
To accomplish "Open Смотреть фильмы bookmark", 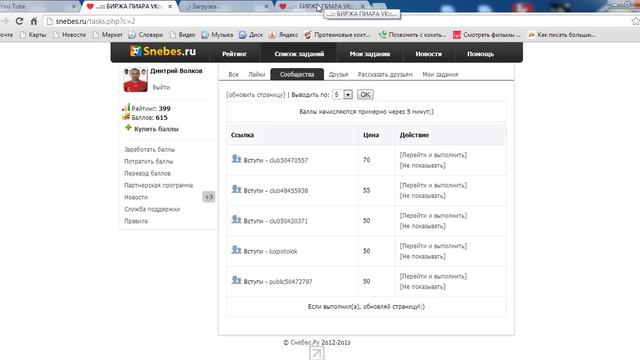I will tap(486, 35).
